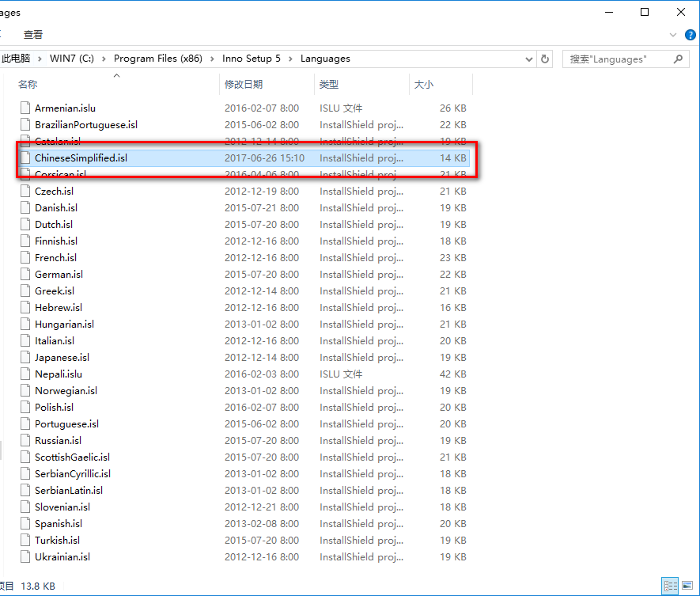Refresh the Languages folder view
This screenshot has width=700, height=596.
545,59
